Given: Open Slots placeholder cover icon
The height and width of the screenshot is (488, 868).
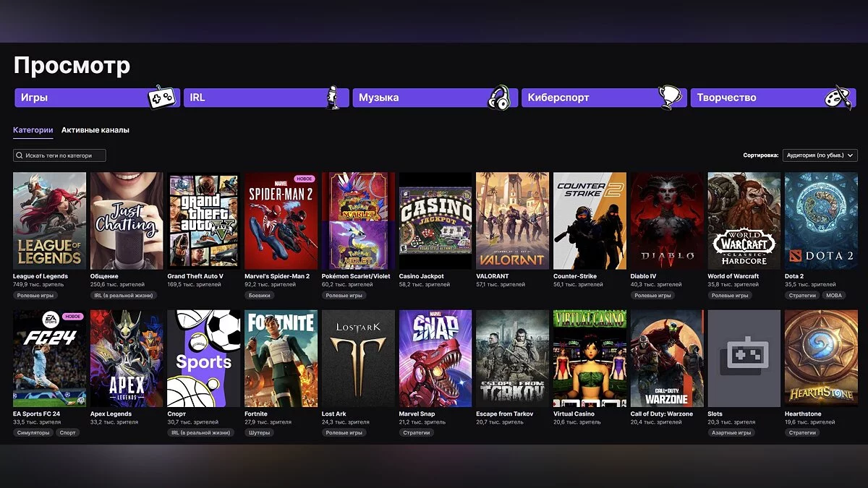Looking at the screenshot, I should click(x=744, y=359).
